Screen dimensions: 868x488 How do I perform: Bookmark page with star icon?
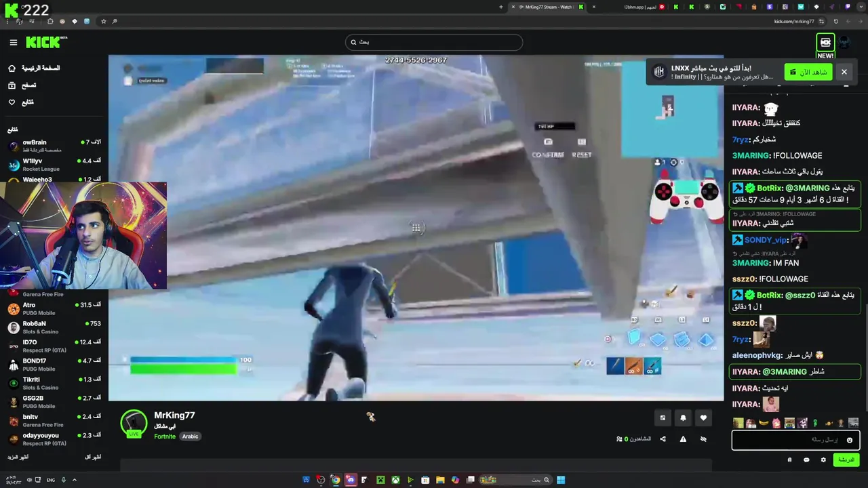103,21
